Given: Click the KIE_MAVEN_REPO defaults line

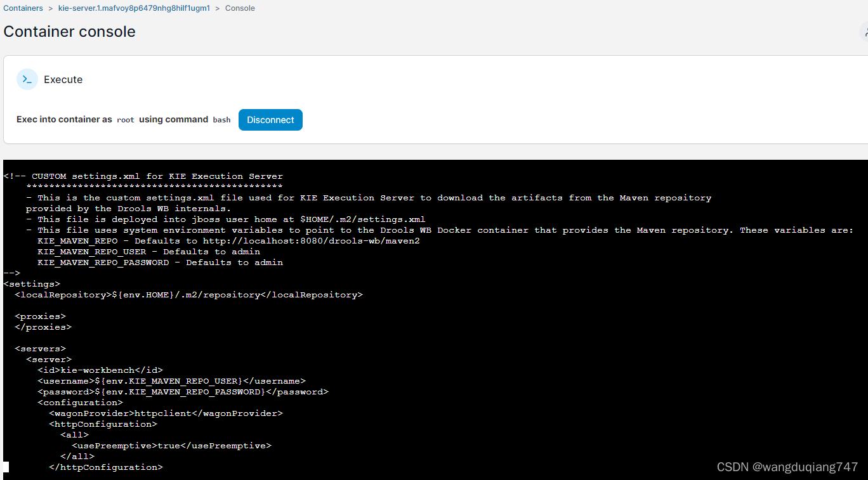Looking at the screenshot, I should [228, 241].
